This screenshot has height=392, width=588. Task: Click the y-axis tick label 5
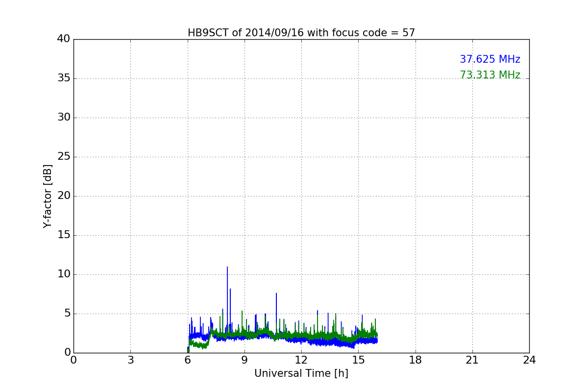pos(67,314)
